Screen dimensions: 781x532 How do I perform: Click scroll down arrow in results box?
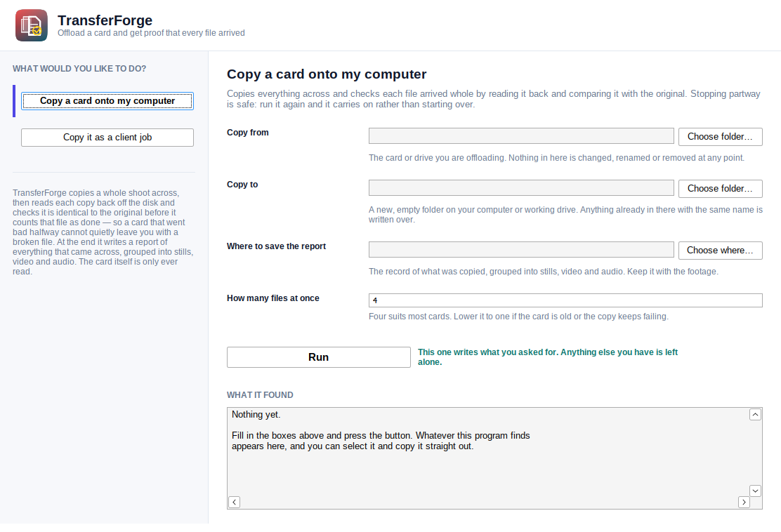pos(755,491)
